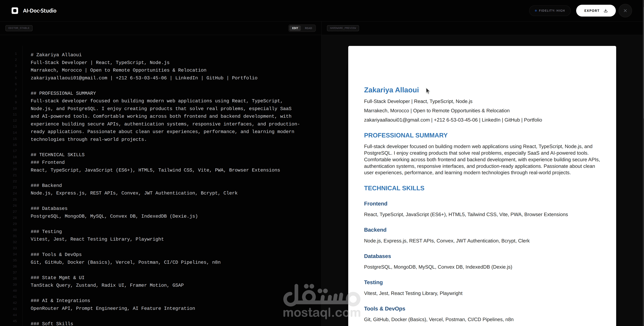
Task: Click the preview line 'Full-Stack Developer | React, TypeScript, Node.js'
Action: click(x=418, y=101)
